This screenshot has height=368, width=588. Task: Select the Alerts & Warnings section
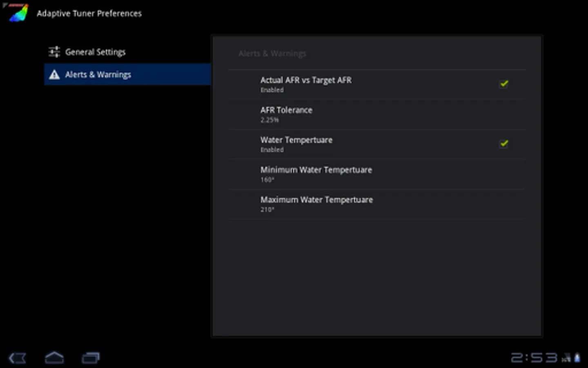click(x=127, y=74)
